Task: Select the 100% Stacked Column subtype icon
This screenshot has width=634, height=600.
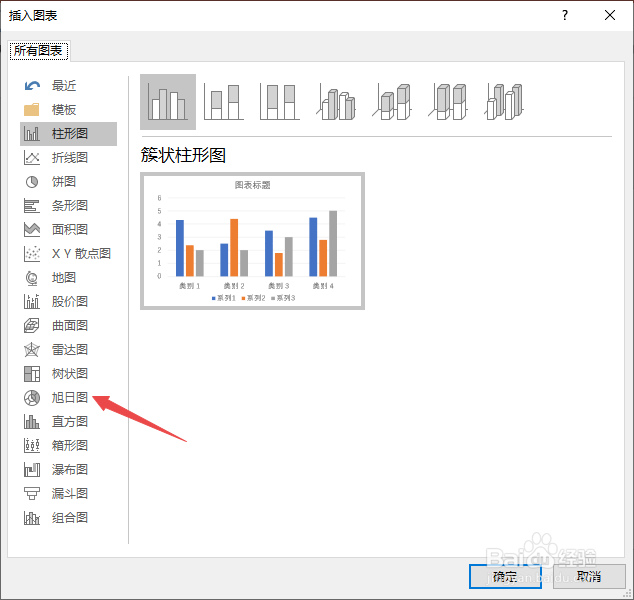Action: 279,102
